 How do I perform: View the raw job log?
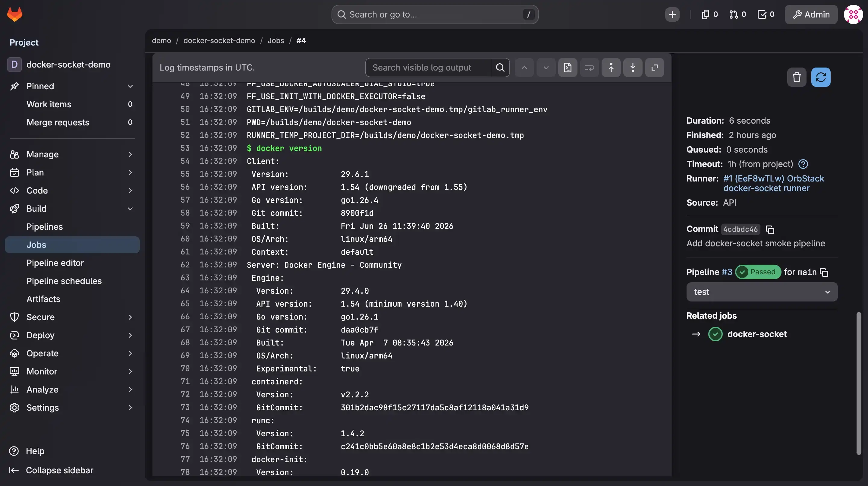pos(568,68)
